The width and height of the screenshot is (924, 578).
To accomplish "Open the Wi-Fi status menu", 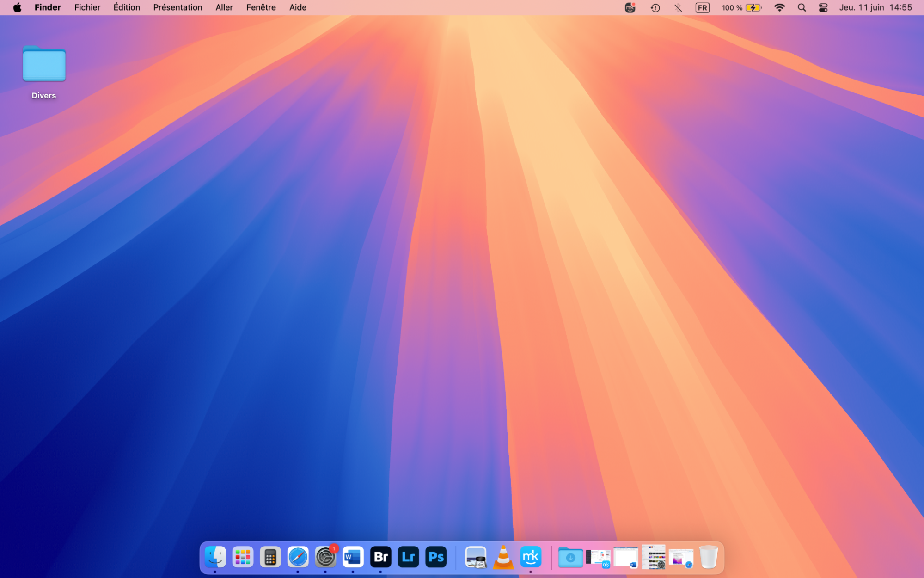I will (779, 8).
